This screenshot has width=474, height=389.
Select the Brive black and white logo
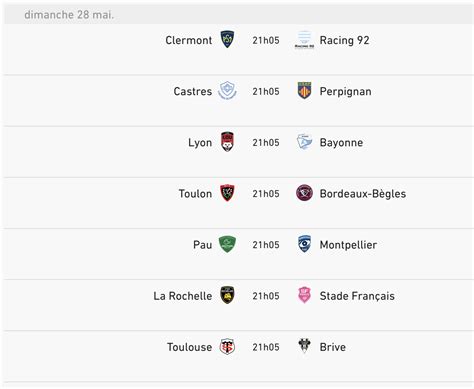pyautogui.click(x=304, y=346)
